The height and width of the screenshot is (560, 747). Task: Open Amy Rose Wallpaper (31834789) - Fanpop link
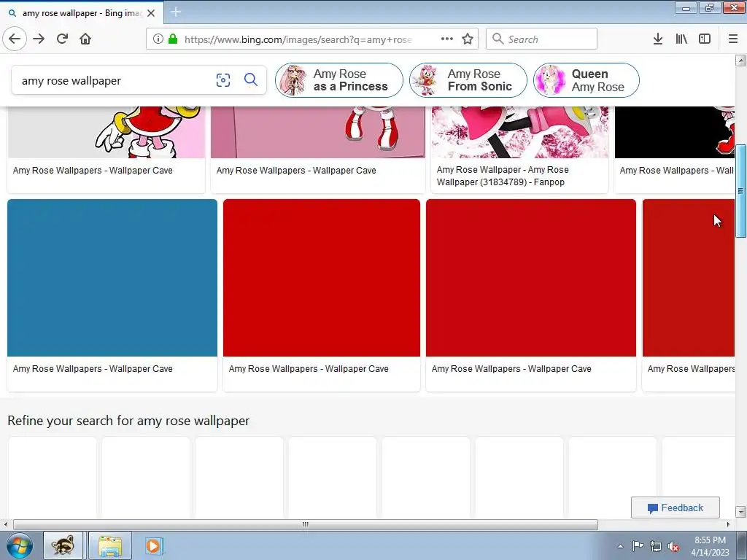[503, 176]
